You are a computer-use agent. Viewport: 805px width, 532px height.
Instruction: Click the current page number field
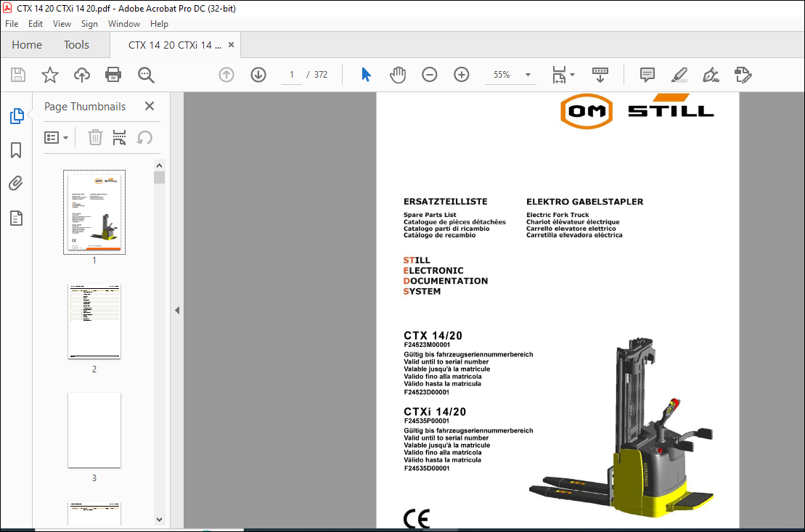point(292,75)
